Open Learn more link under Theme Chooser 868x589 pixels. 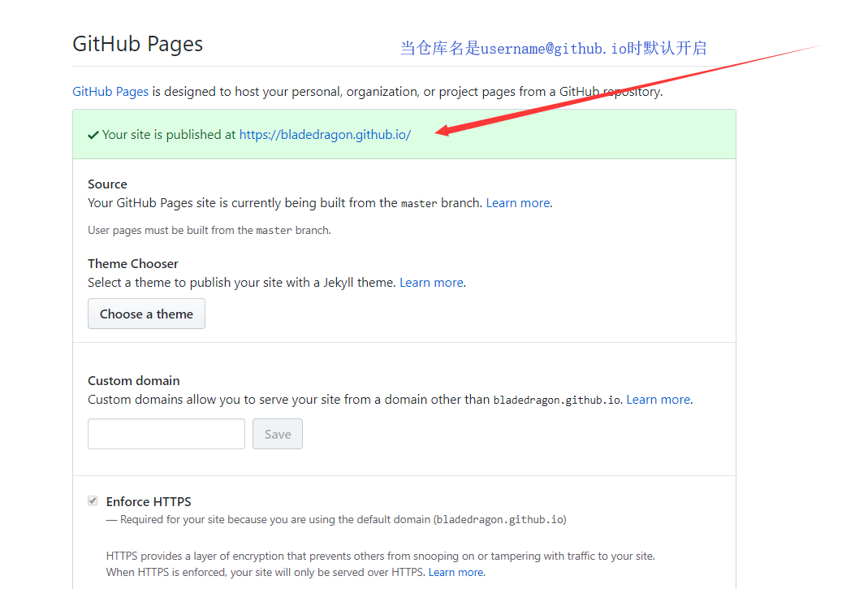(431, 283)
